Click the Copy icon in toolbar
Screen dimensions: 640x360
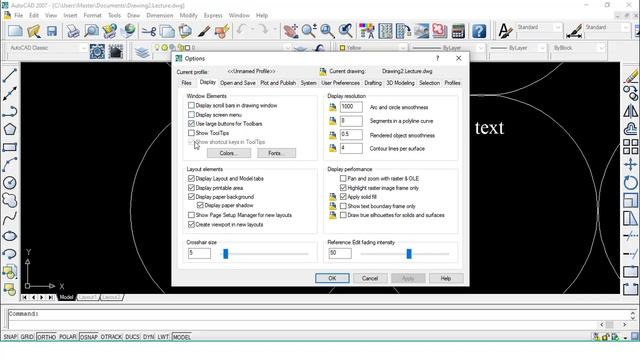[x=167, y=31]
